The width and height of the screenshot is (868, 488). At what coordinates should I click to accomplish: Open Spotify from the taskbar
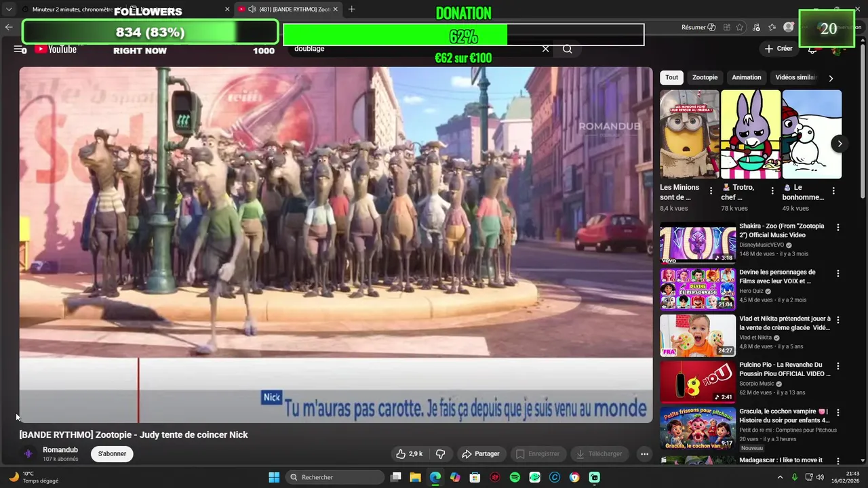[x=515, y=477]
